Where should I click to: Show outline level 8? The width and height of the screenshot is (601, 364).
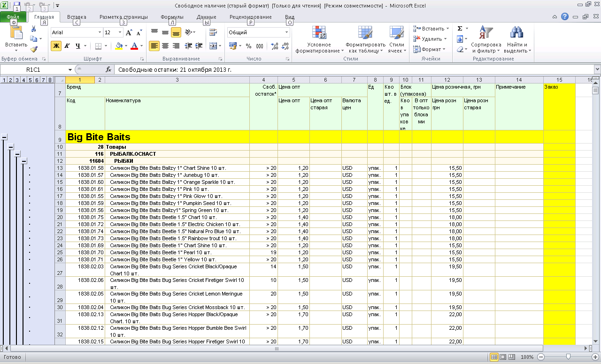point(50,80)
